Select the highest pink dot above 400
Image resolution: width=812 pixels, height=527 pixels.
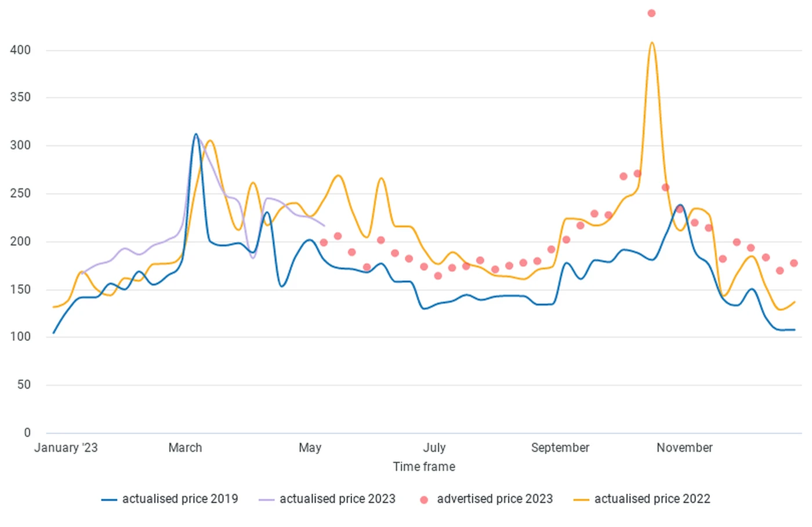pyautogui.click(x=651, y=13)
